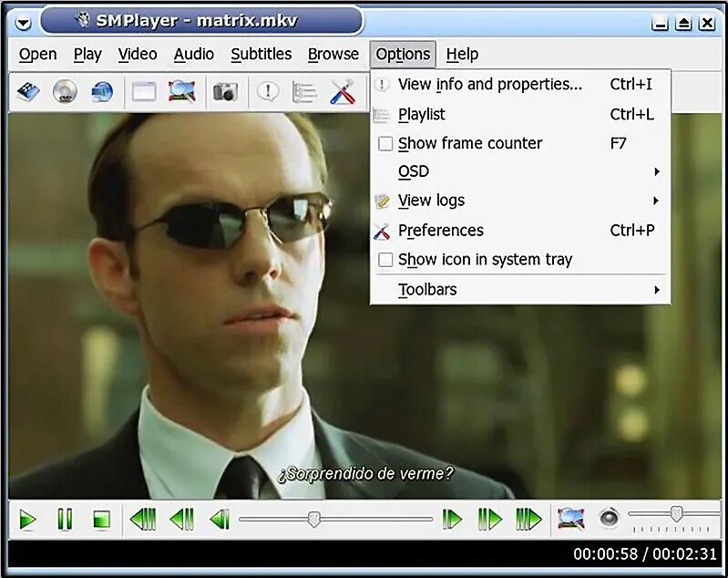The height and width of the screenshot is (578, 728).
Task: Enable Show icon in system tray checkbox
Action: point(385,260)
